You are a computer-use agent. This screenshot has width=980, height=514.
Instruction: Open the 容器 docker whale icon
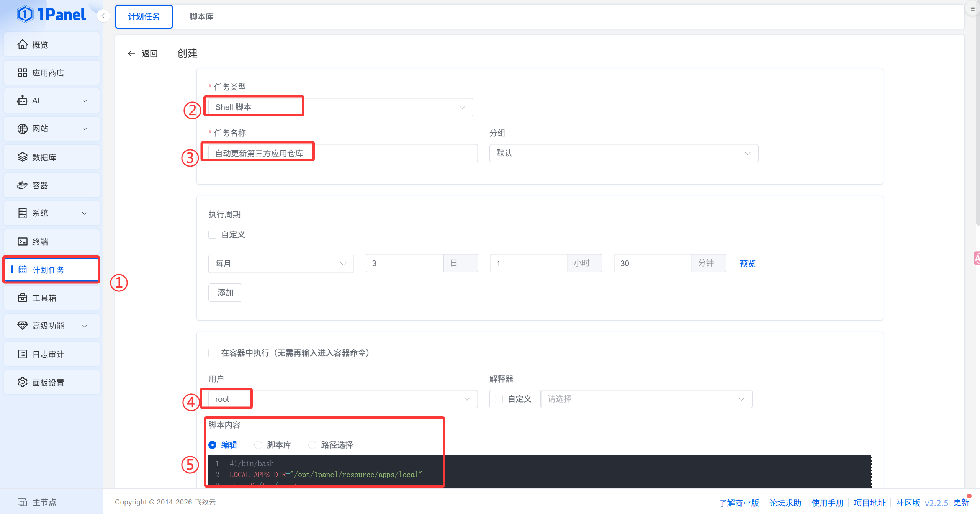23,185
